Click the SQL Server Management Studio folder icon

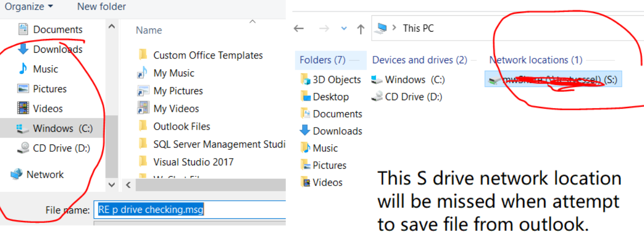click(143, 144)
